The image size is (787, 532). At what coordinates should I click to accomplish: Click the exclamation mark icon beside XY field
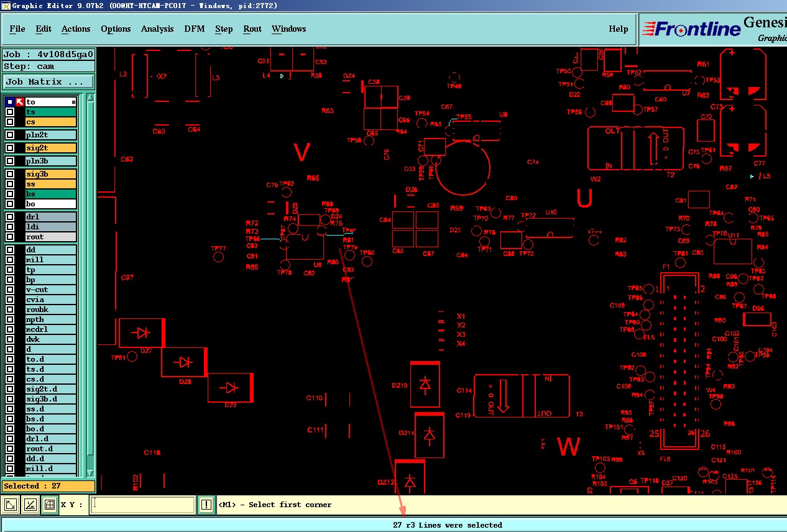[x=206, y=505]
